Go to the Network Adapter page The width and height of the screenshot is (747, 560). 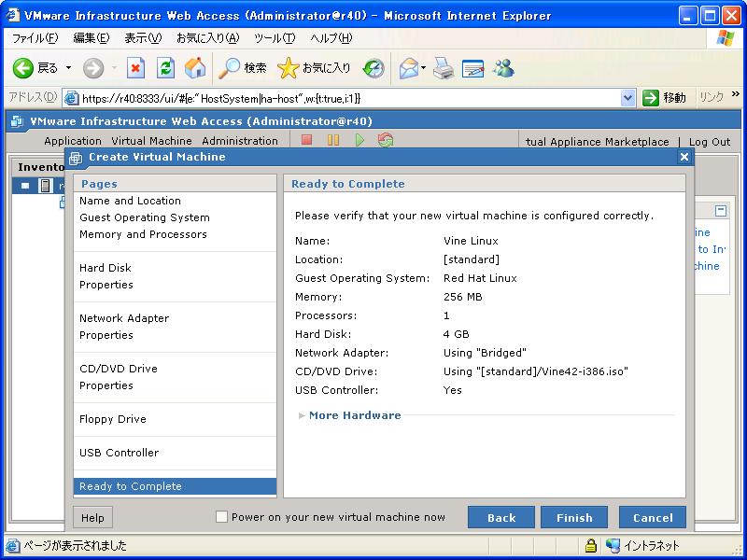point(124,318)
